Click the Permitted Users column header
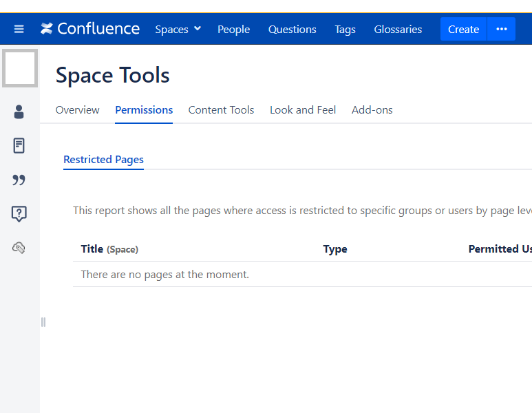 tap(500, 249)
